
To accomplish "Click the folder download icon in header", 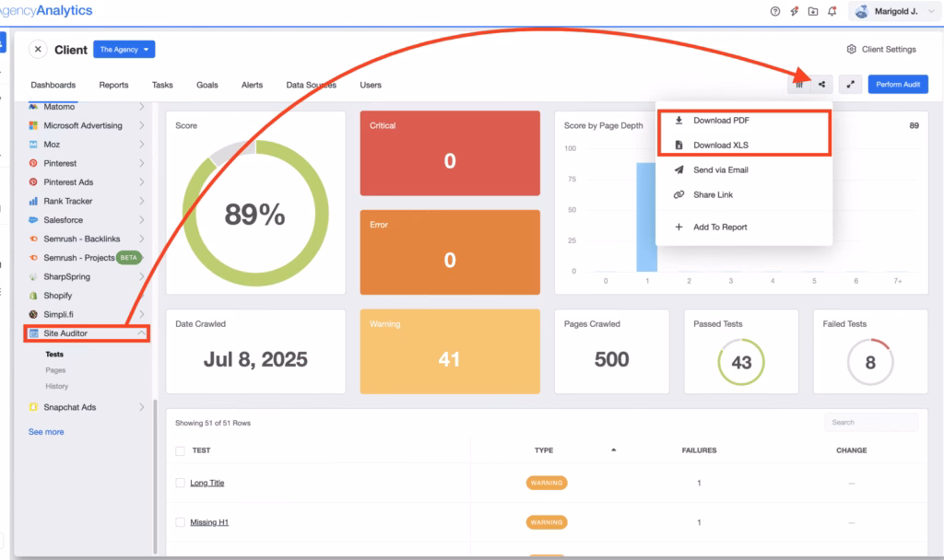I will pos(813,11).
